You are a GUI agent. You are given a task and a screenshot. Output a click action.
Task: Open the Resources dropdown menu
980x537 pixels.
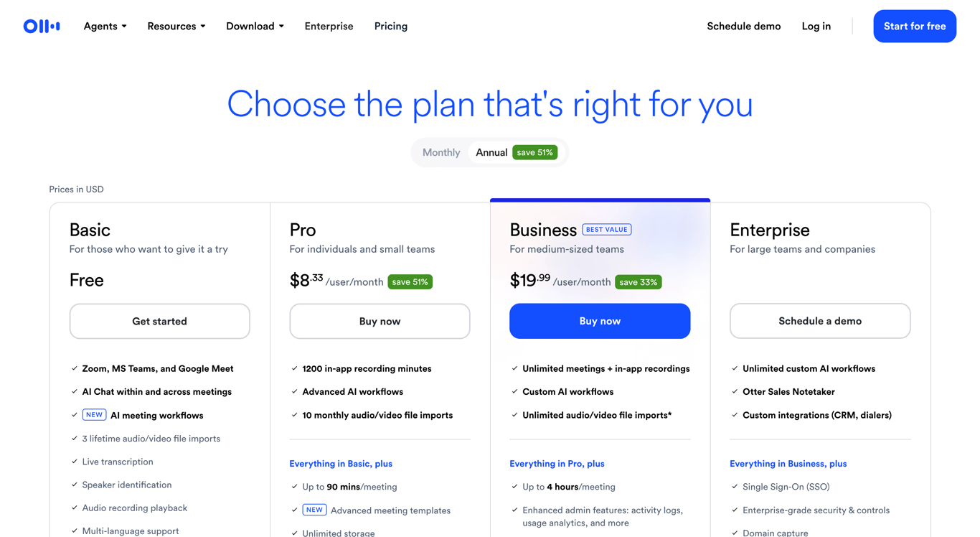tap(176, 27)
